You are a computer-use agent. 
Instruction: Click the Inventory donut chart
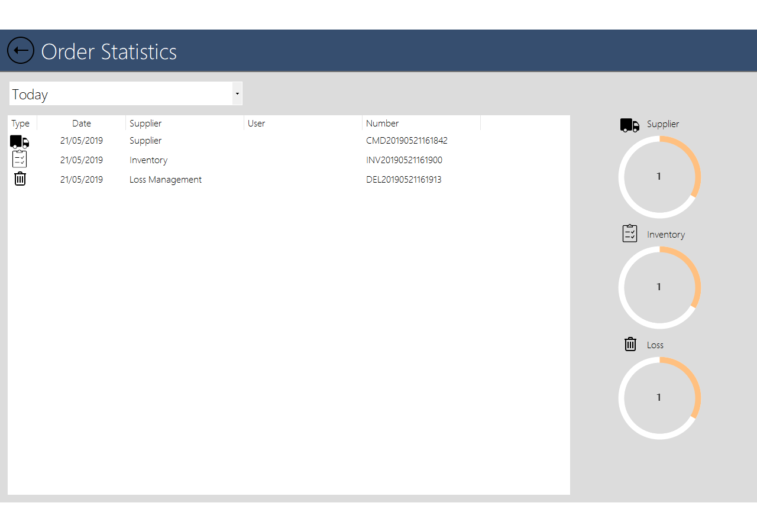(x=659, y=287)
